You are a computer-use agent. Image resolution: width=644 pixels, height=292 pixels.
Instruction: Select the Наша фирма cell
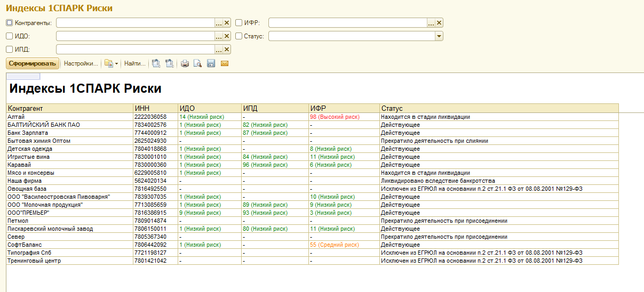[x=69, y=181]
